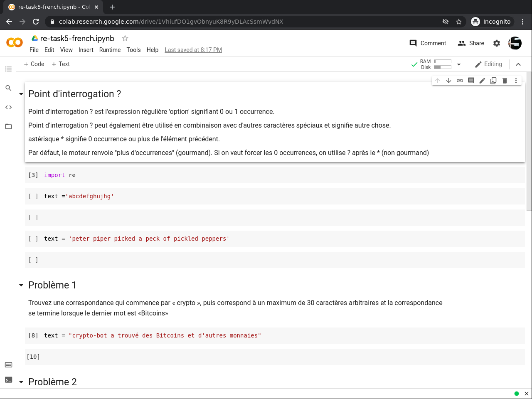Open the Find and replace search panel
532x399 pixels.
pyautogui.click(x=8, y=88)
